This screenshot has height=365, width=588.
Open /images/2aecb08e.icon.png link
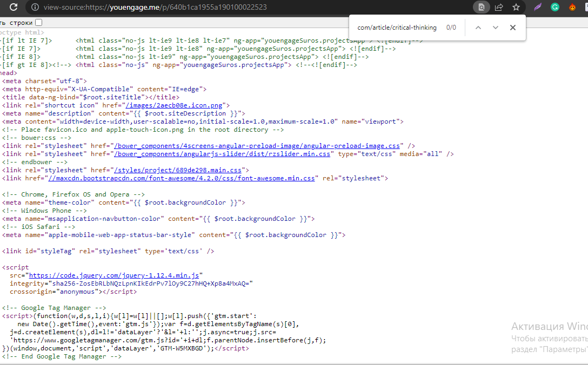point(173,105)
